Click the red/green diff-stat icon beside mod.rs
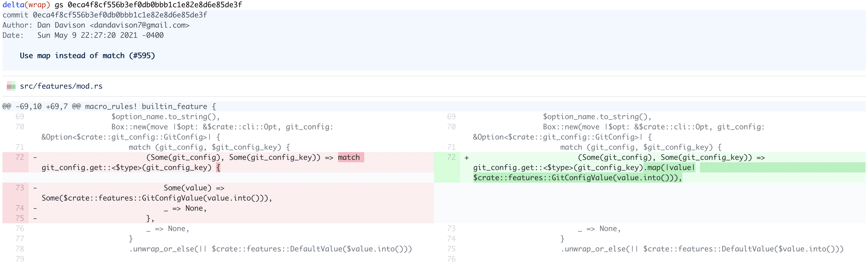Viewport: 868px width, 264px height. click(11, 86)
